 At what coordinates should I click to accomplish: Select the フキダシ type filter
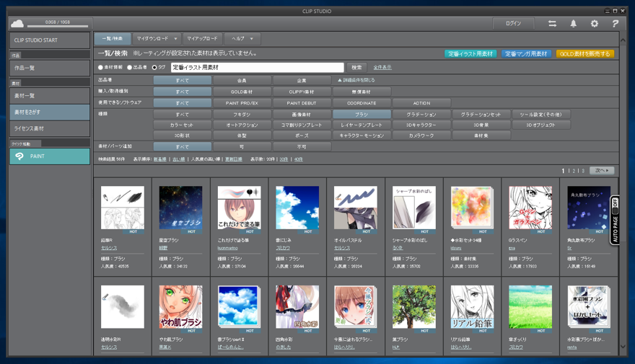[x=242, y=115]
